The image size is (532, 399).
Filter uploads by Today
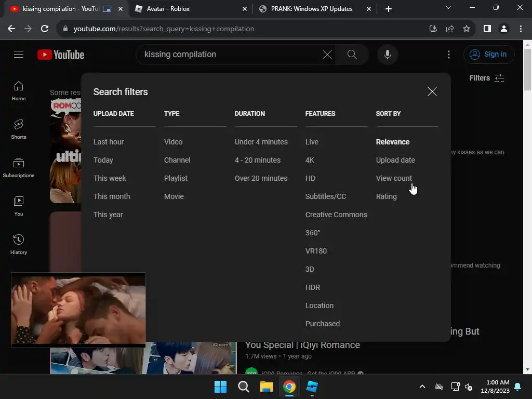[x=103, y=160]
